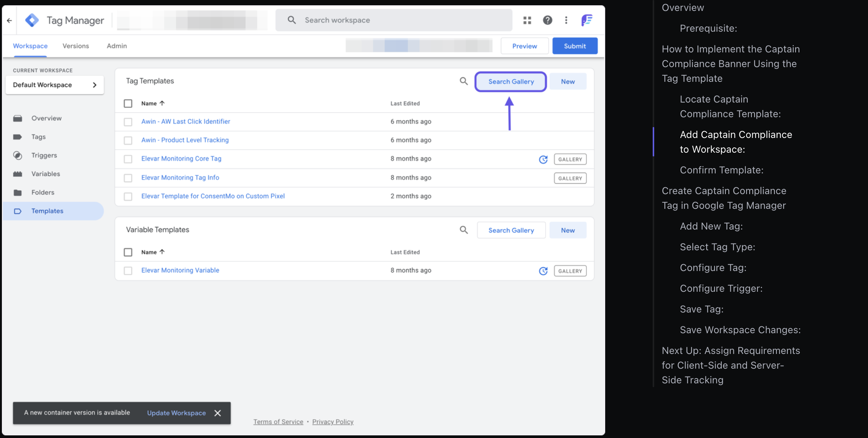Click the Update Workspace link
Image resolution: width=868 pixels, height=438 pixels.
[x=176, y=413]
